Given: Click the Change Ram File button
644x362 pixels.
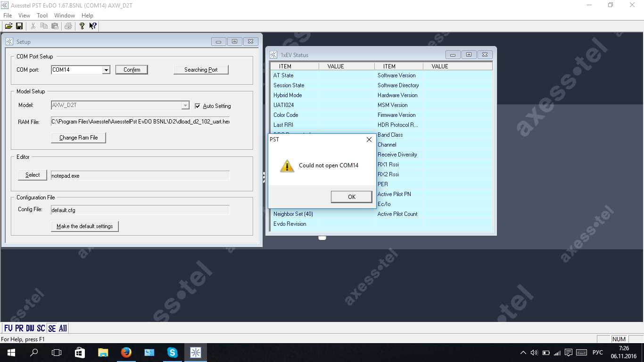Looking at the screenshot, I should (78, 138).
